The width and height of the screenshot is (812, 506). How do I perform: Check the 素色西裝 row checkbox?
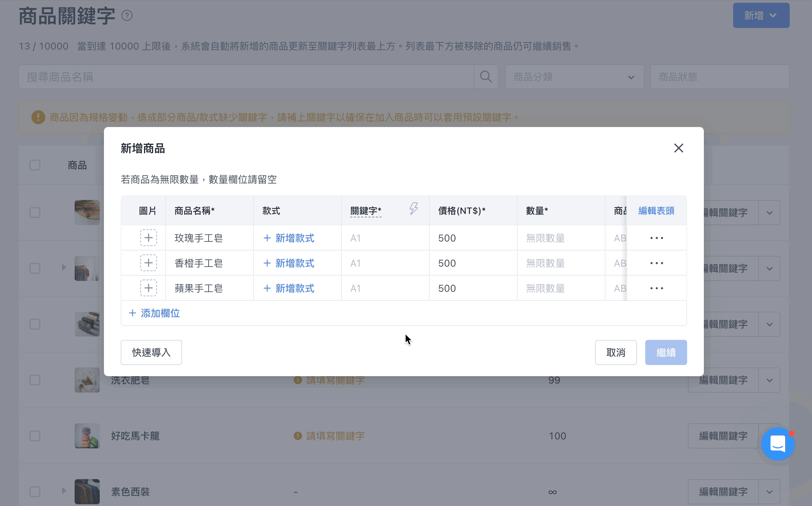pos(35,492)
